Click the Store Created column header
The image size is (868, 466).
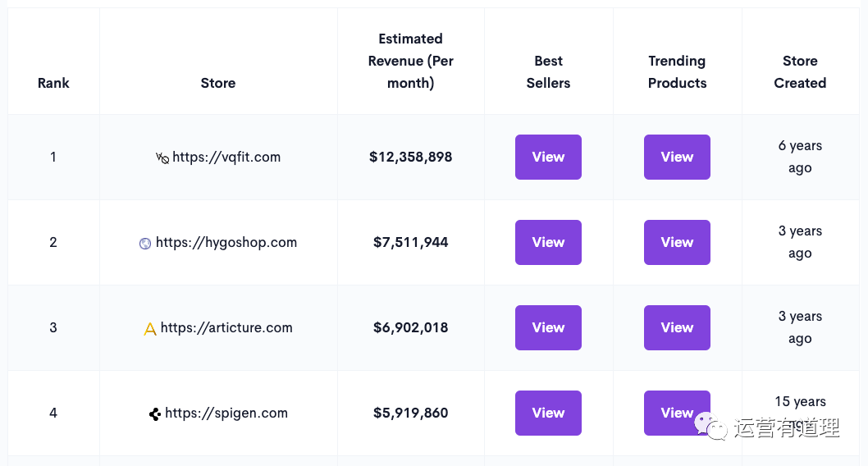point(800,71)
